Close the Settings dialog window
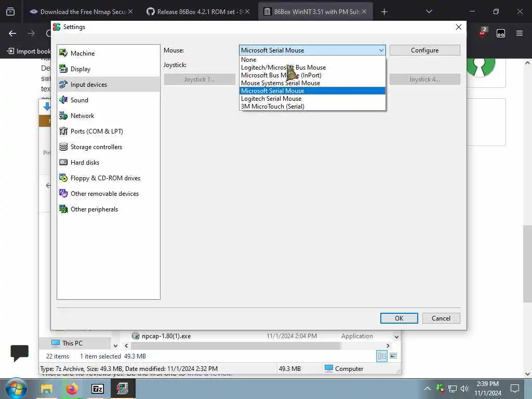This screenshot has width=532, height=399. [x=459, y=27]
